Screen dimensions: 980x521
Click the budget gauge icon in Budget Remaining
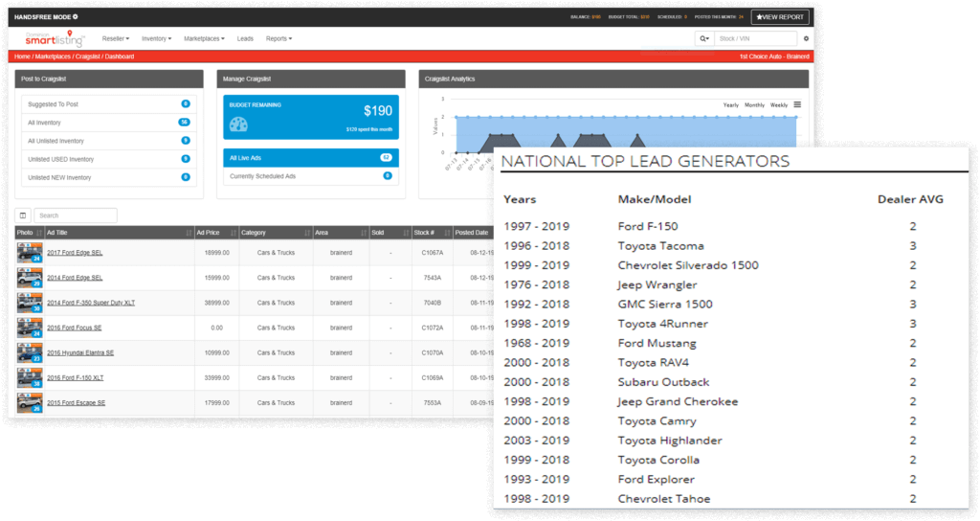point(238,125)
